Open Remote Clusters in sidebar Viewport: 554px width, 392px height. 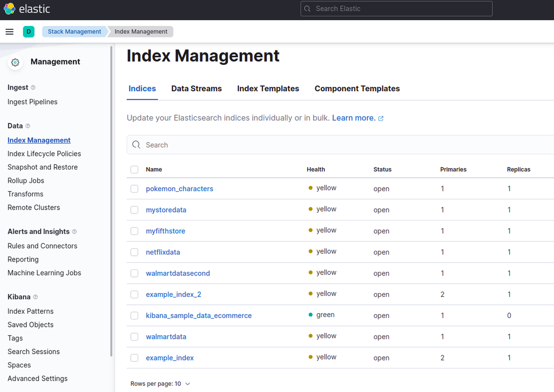coord(34,207)
